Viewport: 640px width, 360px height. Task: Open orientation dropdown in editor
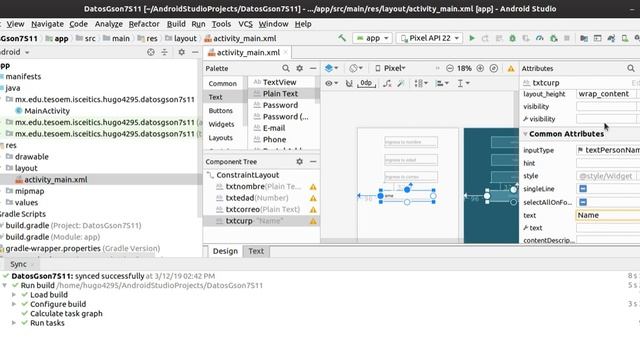pos(356,68)
